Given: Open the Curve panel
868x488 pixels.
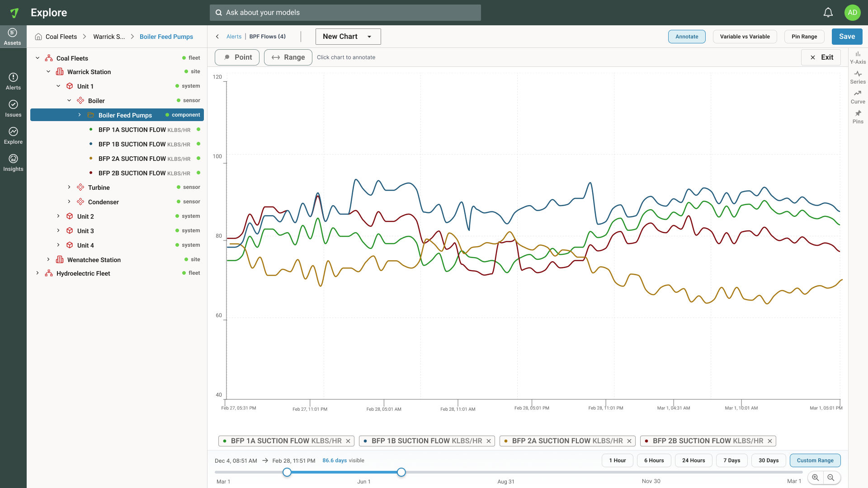Looking at the screenshot, I should [858, 97].
